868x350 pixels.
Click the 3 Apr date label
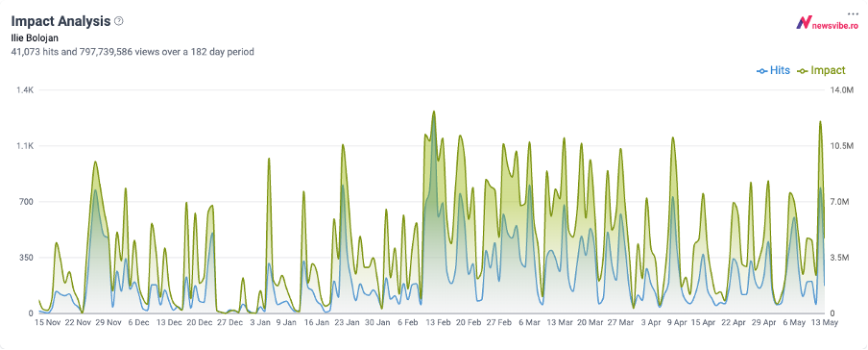pos(650,322)
